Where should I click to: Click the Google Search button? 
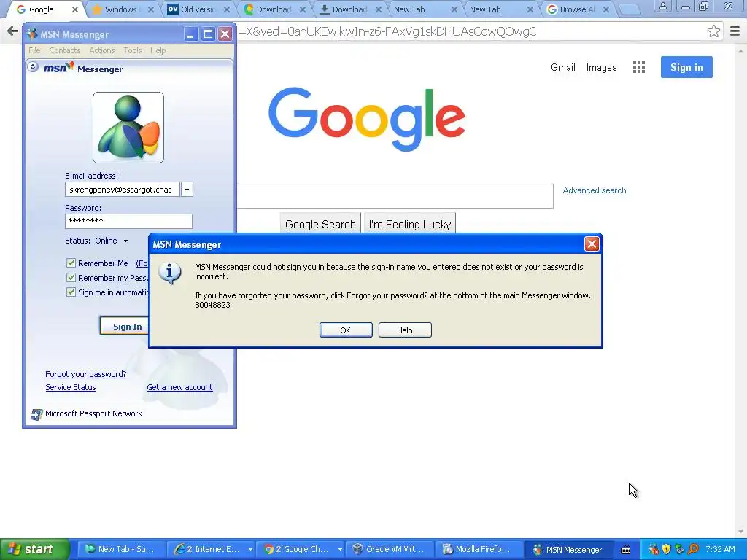click(x=320, y=225)
